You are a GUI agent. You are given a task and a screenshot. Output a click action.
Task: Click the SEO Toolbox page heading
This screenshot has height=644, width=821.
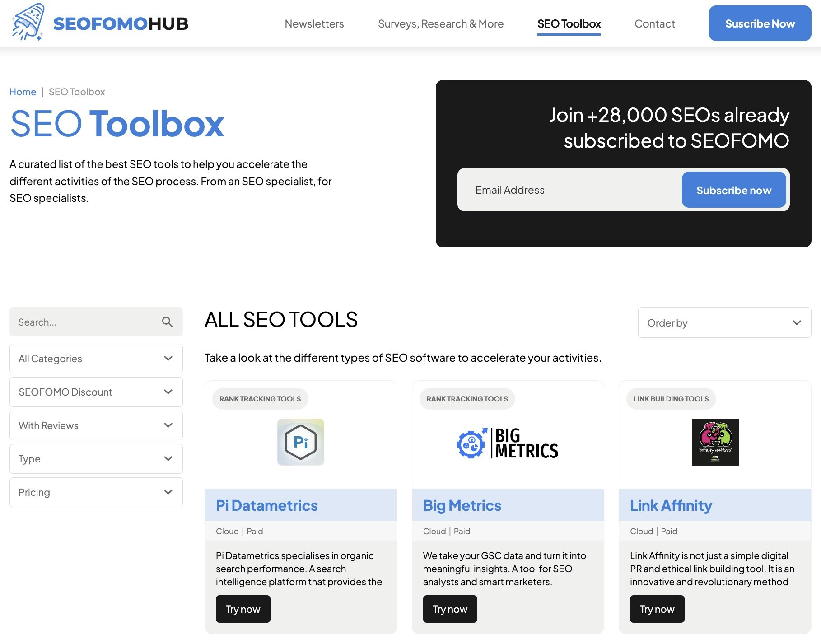pyautogui.click(x=117, y=123)
